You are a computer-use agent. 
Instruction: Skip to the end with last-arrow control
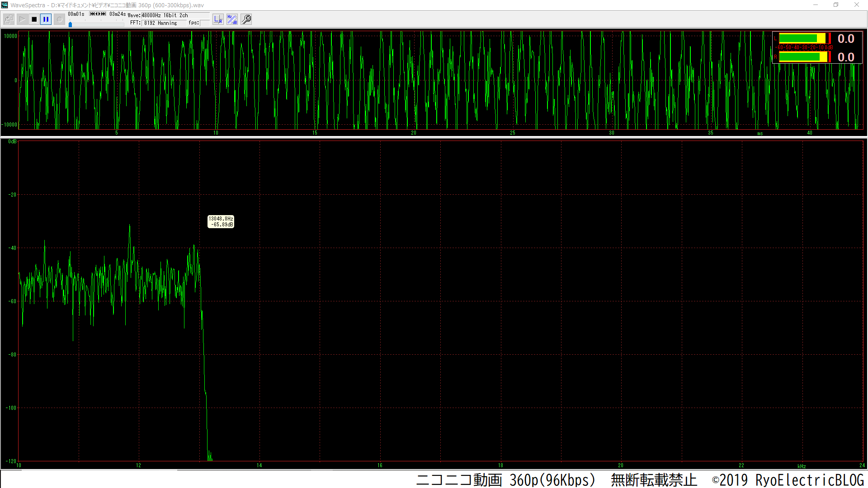(104, 14)
